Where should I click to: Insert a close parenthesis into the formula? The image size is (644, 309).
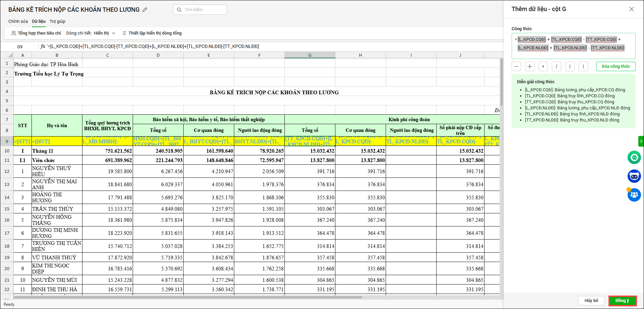pyautogui.click(x=583, y=66)
